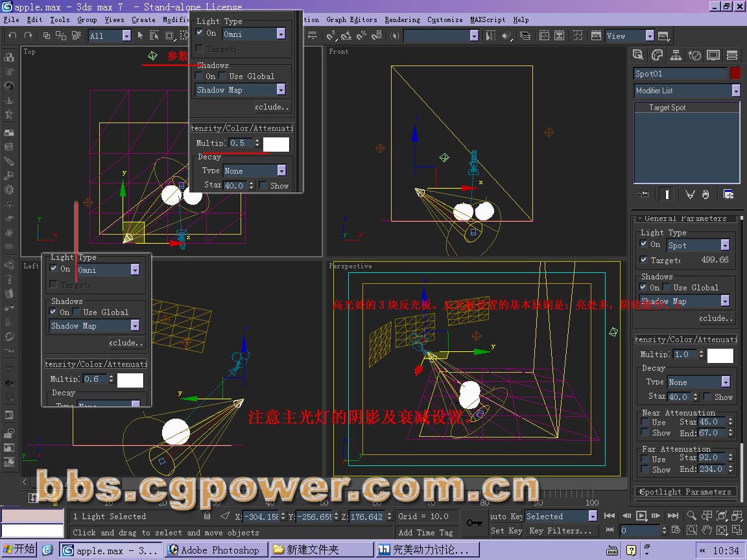Toggle the Targeted checkbox in General Parameters
The height and width of the screenshot is (560, 747).
644,259
